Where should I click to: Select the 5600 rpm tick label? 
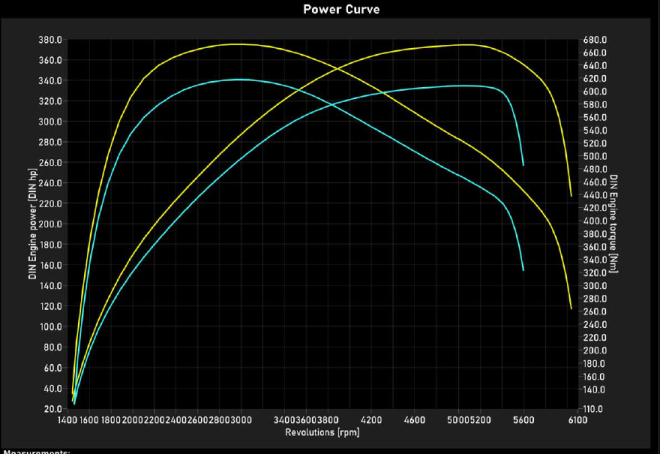point(524,422)
